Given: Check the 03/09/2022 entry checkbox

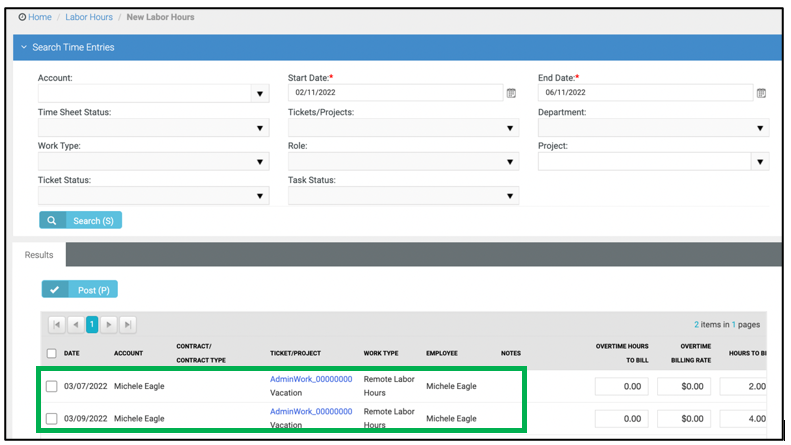Looking at the screenshot, I should (x=51, y=418).
